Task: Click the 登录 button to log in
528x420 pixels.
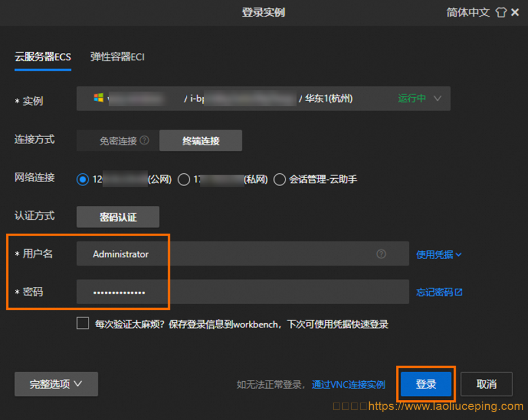Action: (x=426, y=384)
